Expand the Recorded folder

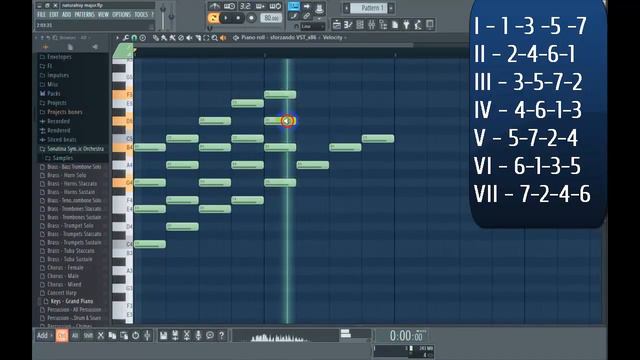(x=58, y=121)
